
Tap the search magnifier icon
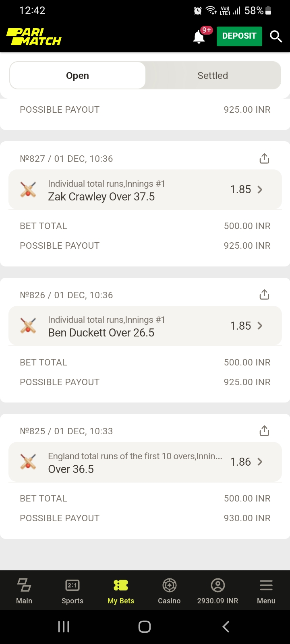(x=276, y=36)
